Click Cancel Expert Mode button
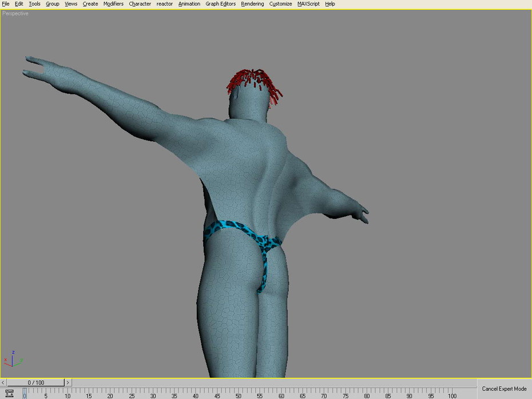The width and height of the screenshot is (532, 399). coord(504,389)
